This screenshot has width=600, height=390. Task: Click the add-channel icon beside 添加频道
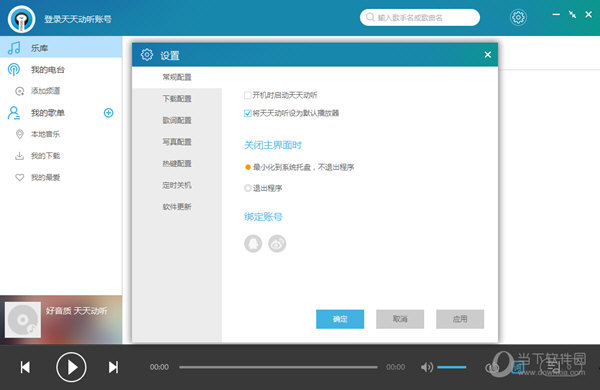(x=20, y=91)
